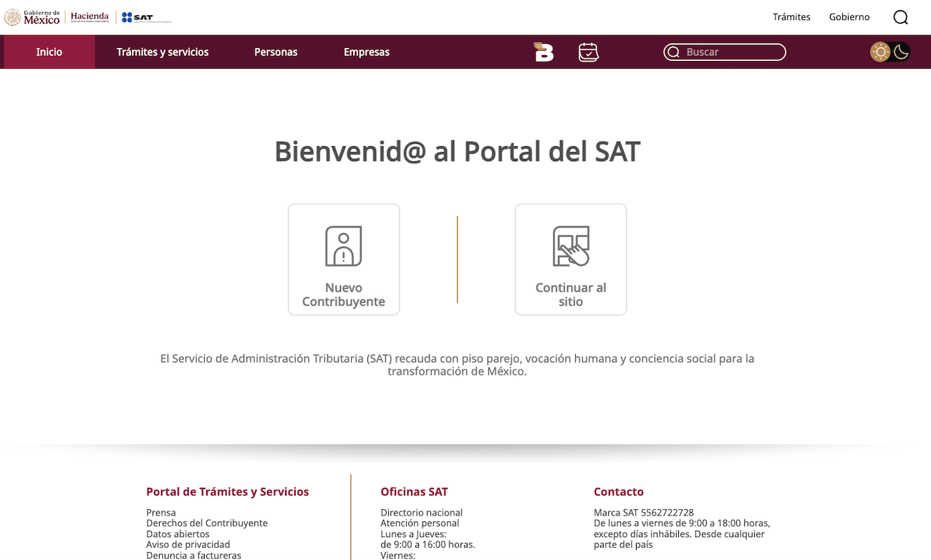Expand the Empresas navigation menu
The width and height of the screenshot is (931, 560).
(x=367, y=52)
